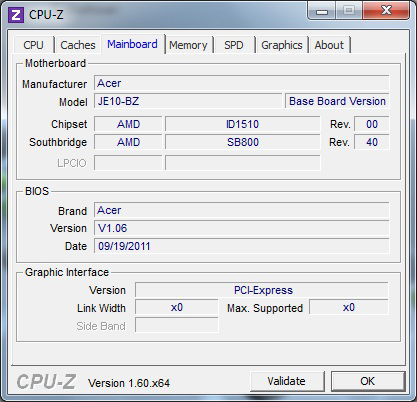Select the Mainboard tab
Image resolution: width=417 pixels, height=402 pixels.
click(x=132, y=44)
